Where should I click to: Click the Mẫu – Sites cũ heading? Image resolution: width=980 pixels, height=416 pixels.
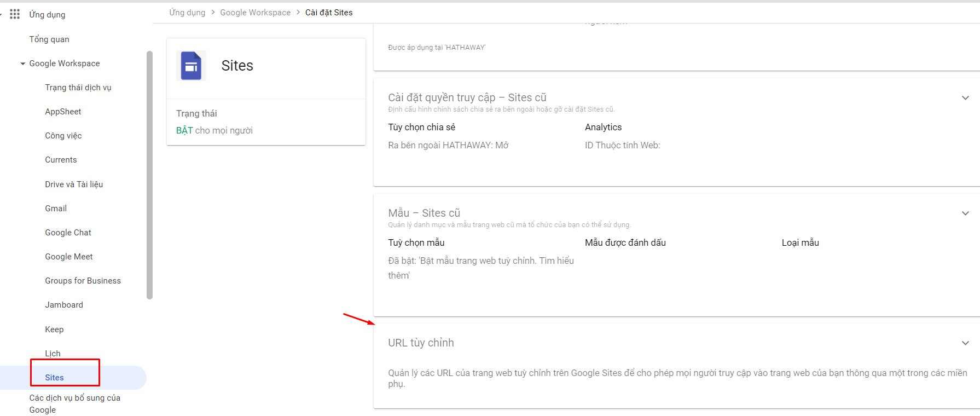coord(424,213)
